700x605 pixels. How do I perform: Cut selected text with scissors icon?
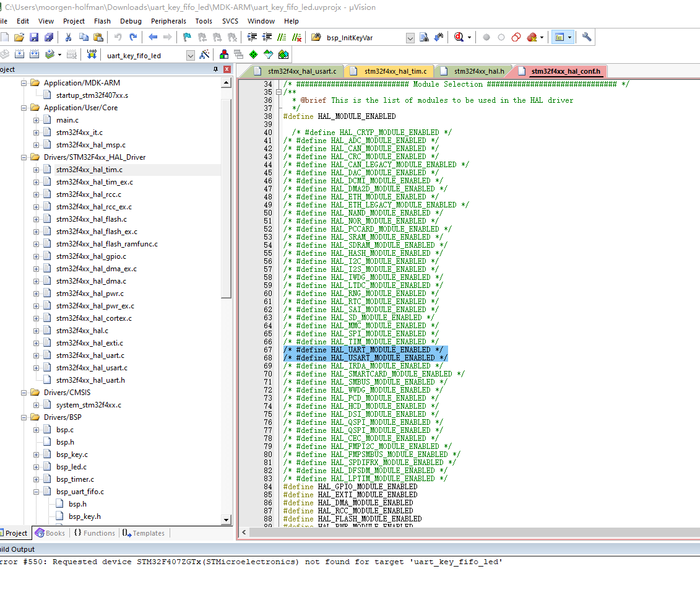click(68, 38)
